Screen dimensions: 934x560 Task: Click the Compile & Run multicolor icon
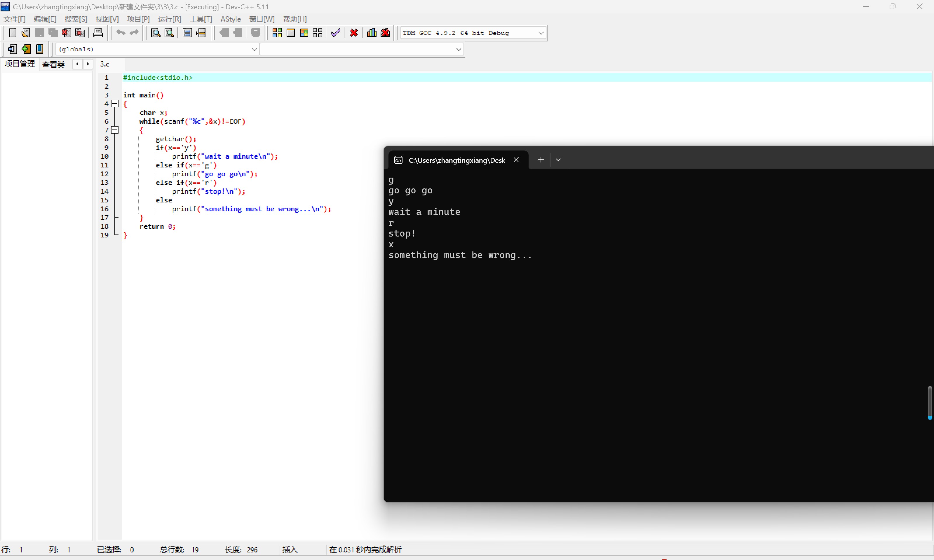304,33
